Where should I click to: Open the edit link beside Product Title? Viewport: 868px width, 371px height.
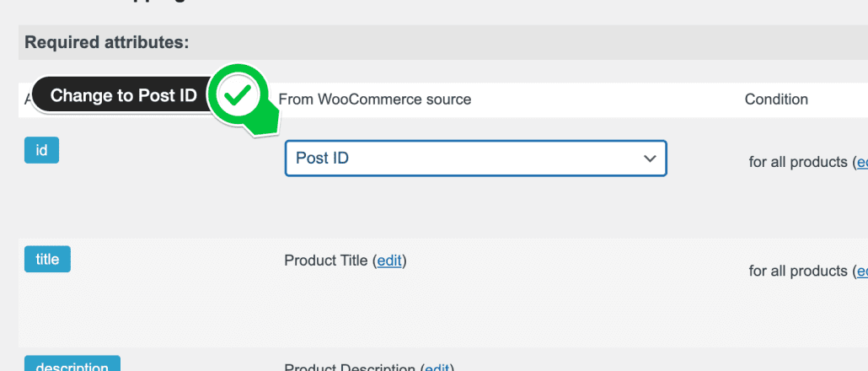tap(390, 261)
